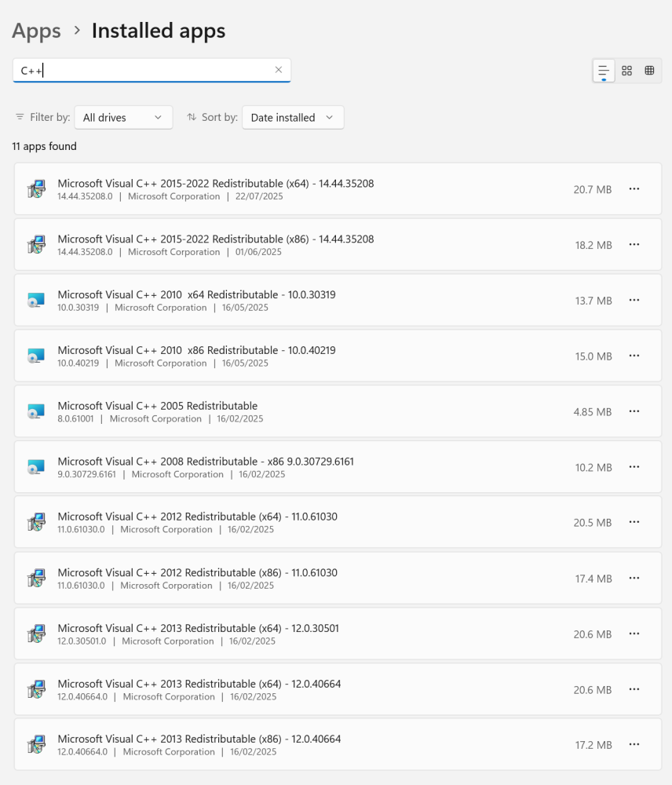
Task: Click the 01/06/2025 install date
Action: (258, 252)
